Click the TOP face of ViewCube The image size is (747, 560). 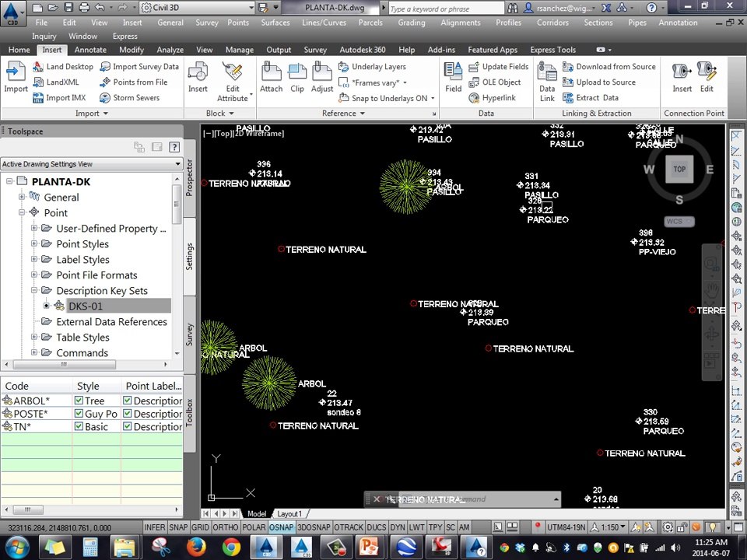(679, 169)
